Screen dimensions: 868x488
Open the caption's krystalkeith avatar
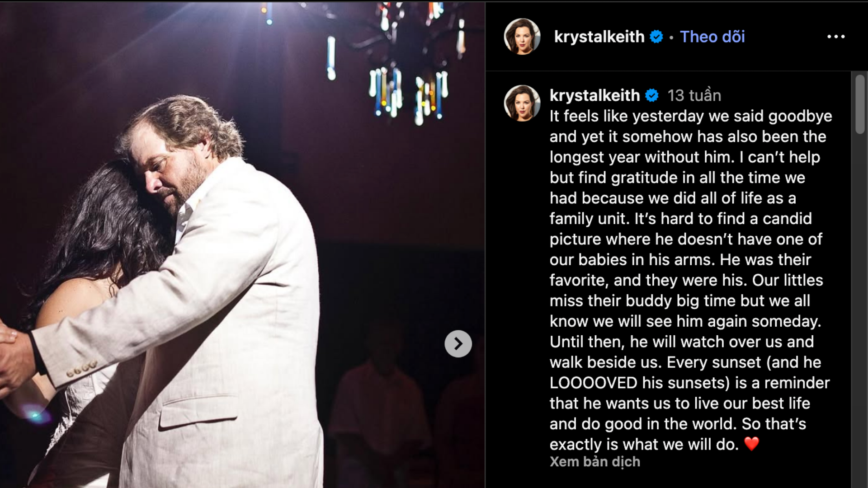[522, 103]
